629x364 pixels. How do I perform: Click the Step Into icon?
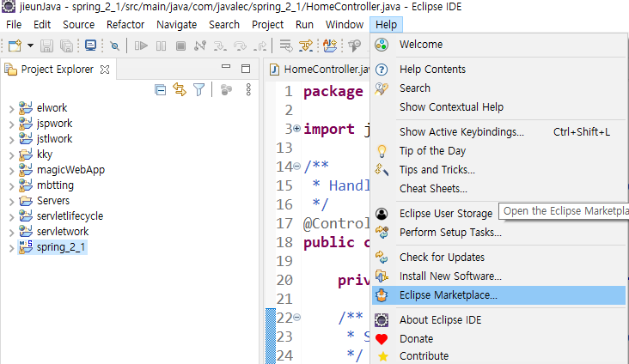tap(220, 45)
